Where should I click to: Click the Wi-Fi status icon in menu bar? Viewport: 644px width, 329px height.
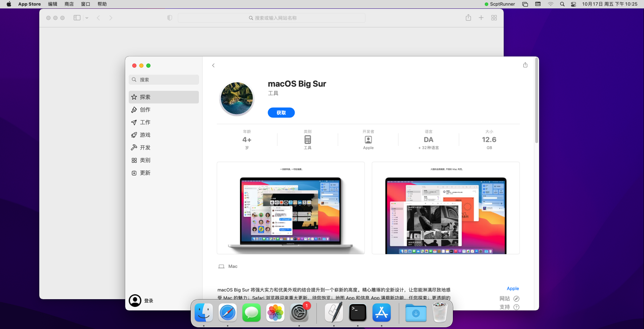click(551, 4)
